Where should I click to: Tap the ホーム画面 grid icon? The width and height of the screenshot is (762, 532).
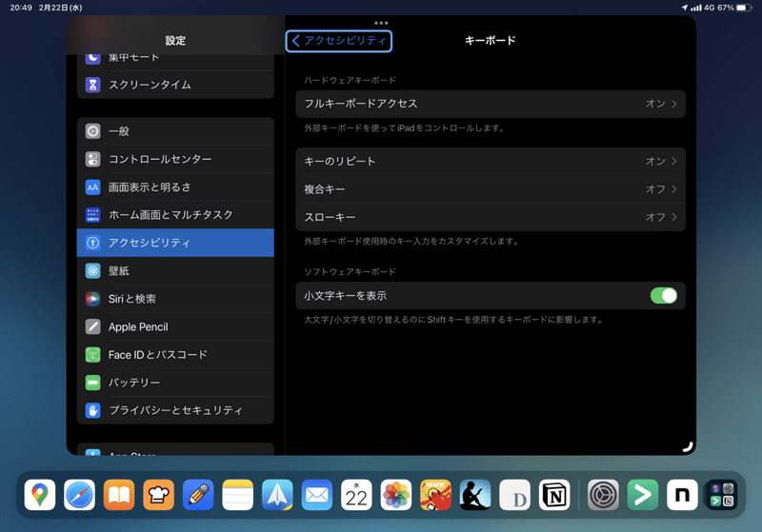(x=92, y=215)
